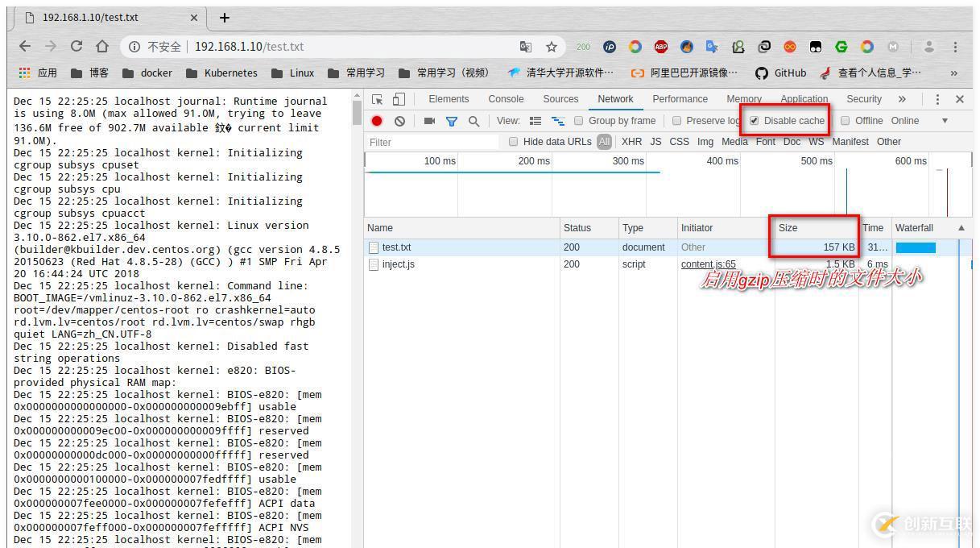Open the iP extension icon
The width and height of the screenshot is (980, 548).
pyautogui.click(x=610, y=47)
